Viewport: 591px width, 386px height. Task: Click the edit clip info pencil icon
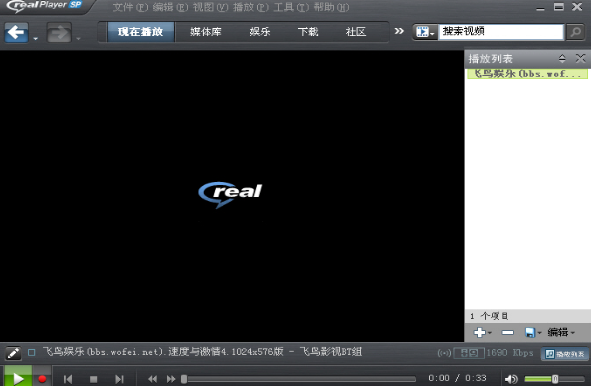pos(13,353)
